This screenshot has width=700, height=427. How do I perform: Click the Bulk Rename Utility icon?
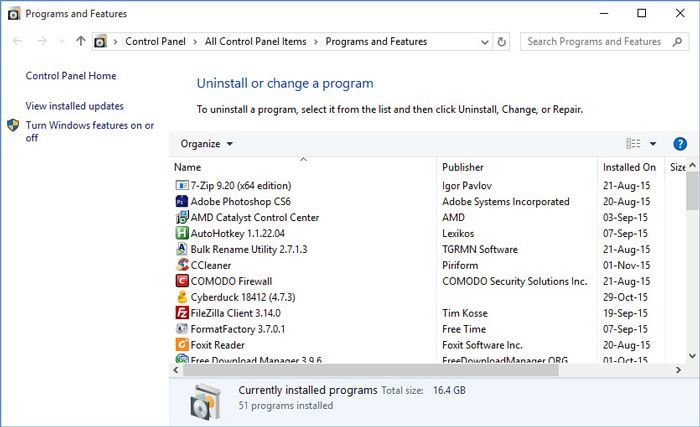(x=182, y=249)
